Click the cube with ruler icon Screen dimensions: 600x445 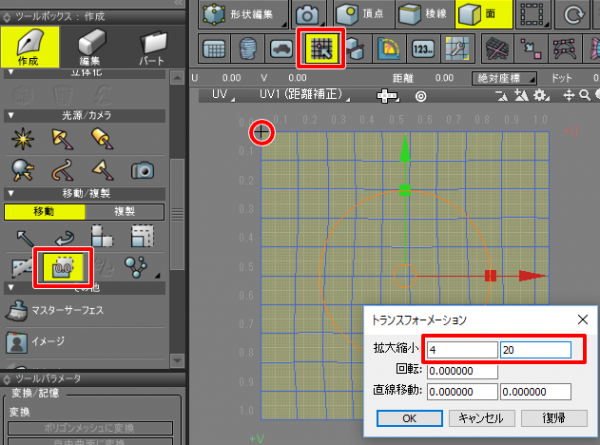[x=355, y=49]
